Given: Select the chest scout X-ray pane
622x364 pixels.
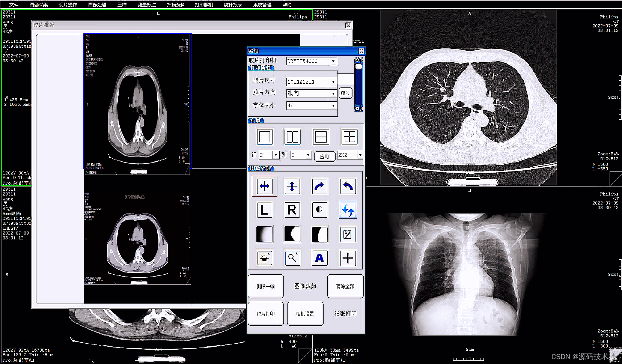Looking at the screenshot, I should tap(467, 275).
